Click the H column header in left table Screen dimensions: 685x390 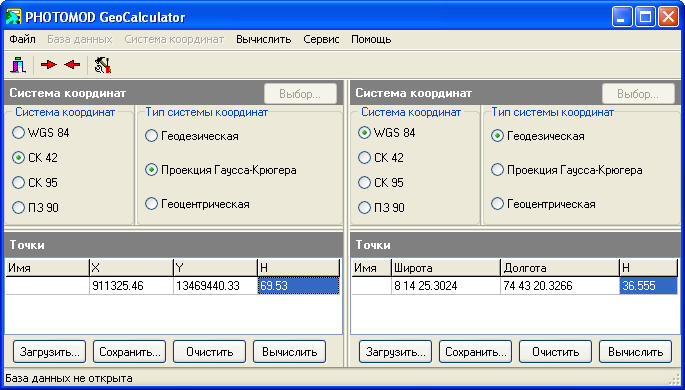[x=298, y=268]
